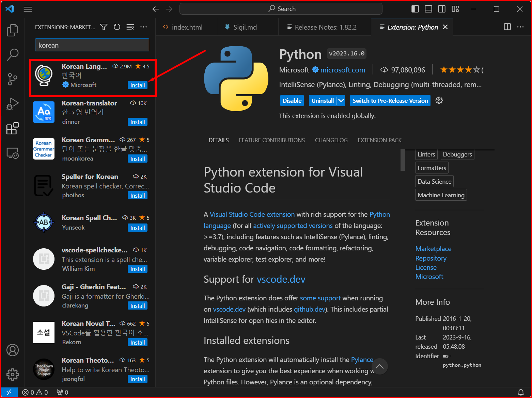Screen dimensions: 532x398
Task: Select the DETAILS tab
Action: tap(219, 140)
